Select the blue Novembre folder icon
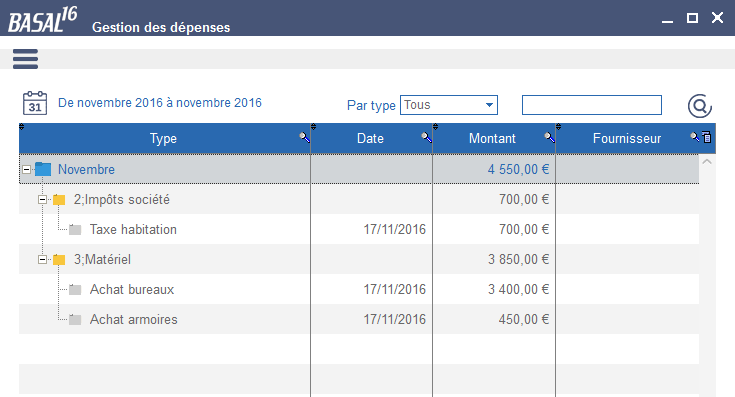Viewport: 735px width, 397px height. [x=43, y=169]
